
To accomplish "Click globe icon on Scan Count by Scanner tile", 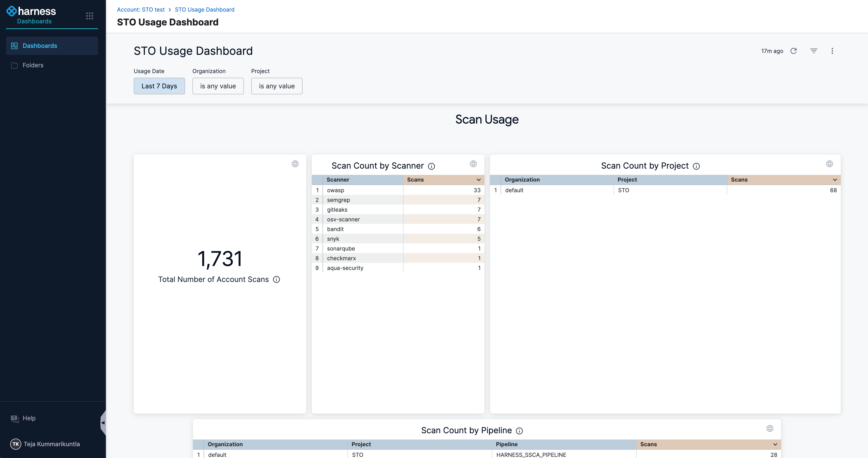I will pos(473,164).
